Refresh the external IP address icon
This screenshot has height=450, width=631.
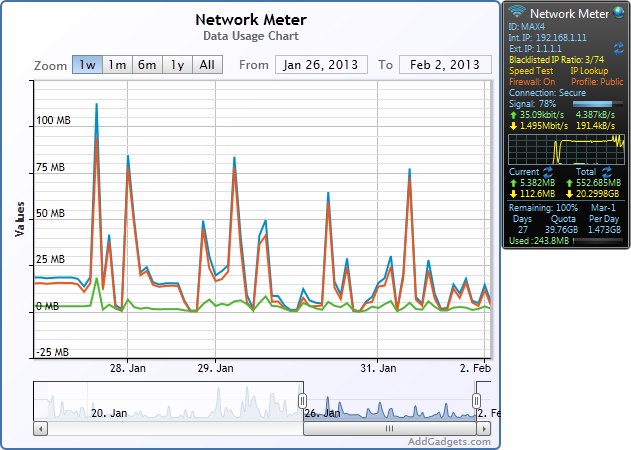[x=619, y=49]
